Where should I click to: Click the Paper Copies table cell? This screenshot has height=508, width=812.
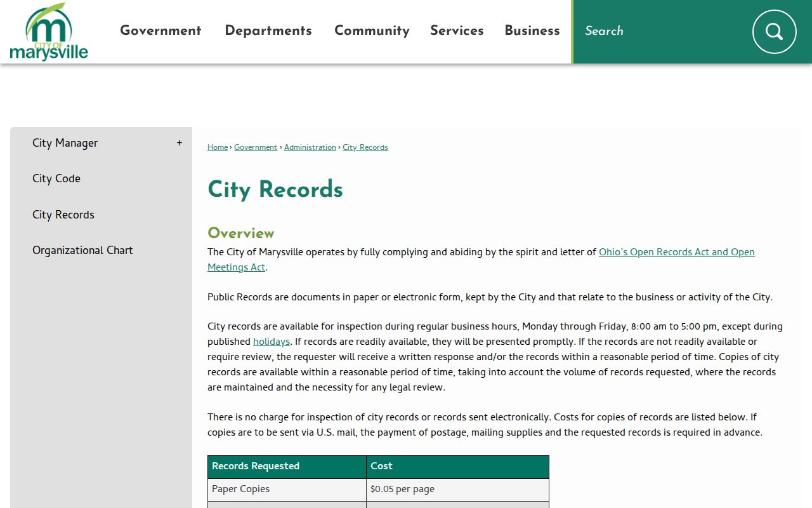[x=287, y=490]
